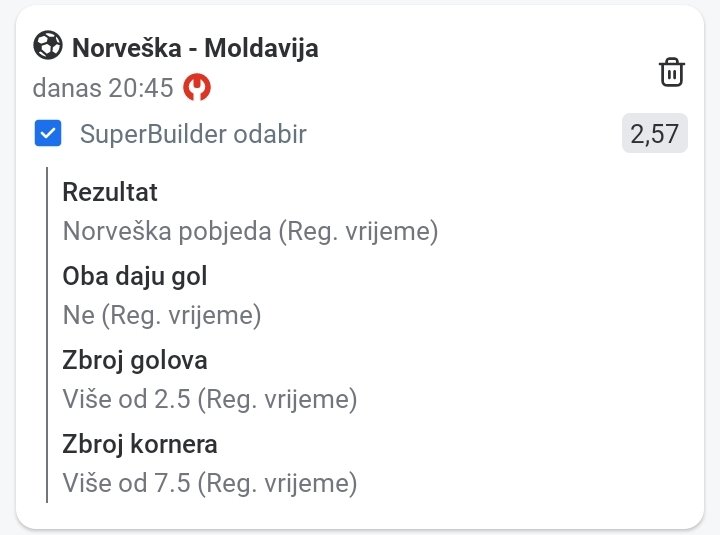Screen dimensions: 720x535
Task: Delete the bet with the trash icon
Action: pyautogui.click(x=671, y=72)
